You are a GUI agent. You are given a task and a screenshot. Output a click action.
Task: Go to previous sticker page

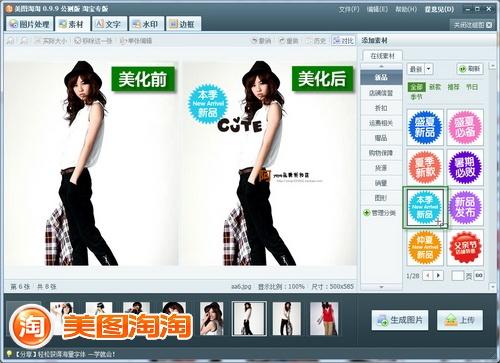428,275
